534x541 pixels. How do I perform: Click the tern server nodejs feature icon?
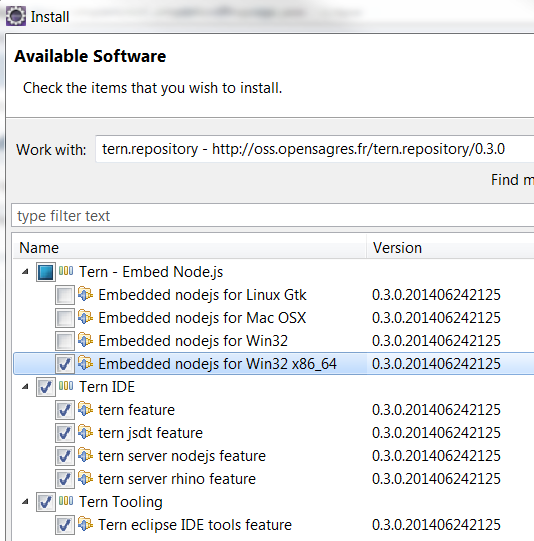pos(85,455)
